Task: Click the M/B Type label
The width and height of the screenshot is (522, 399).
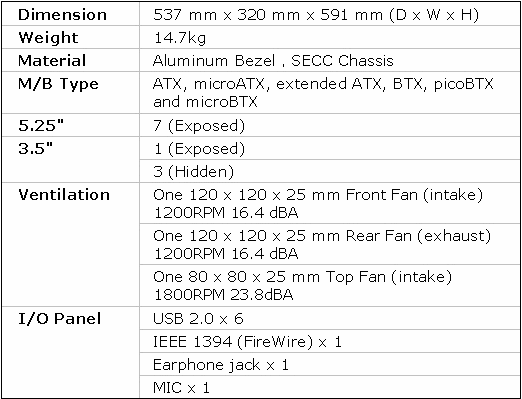Action: coord(58,84)
